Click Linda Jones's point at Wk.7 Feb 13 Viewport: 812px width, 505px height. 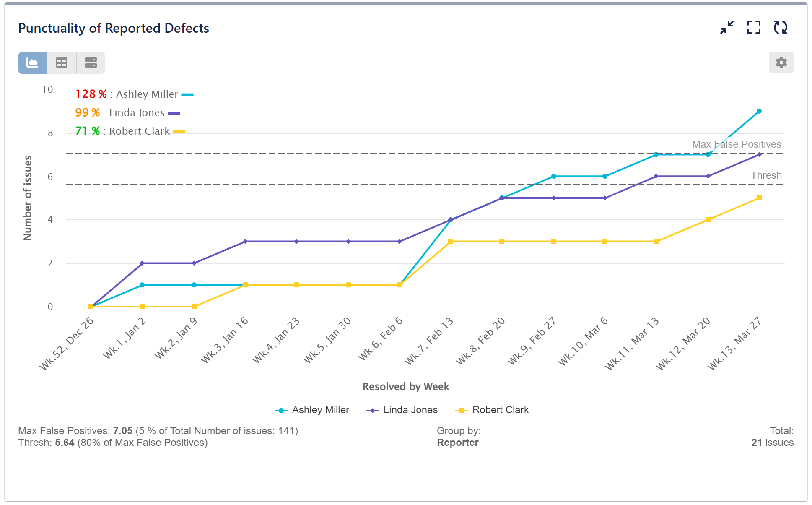click(451, 219)
